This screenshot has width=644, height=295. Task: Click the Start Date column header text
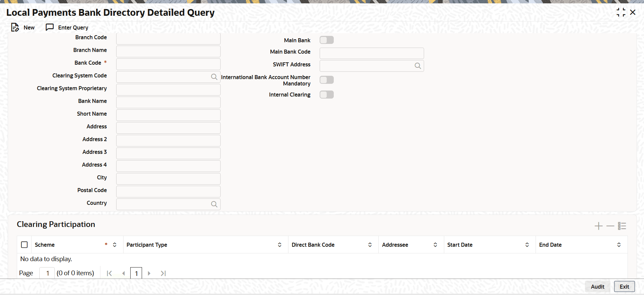[460, 245]
